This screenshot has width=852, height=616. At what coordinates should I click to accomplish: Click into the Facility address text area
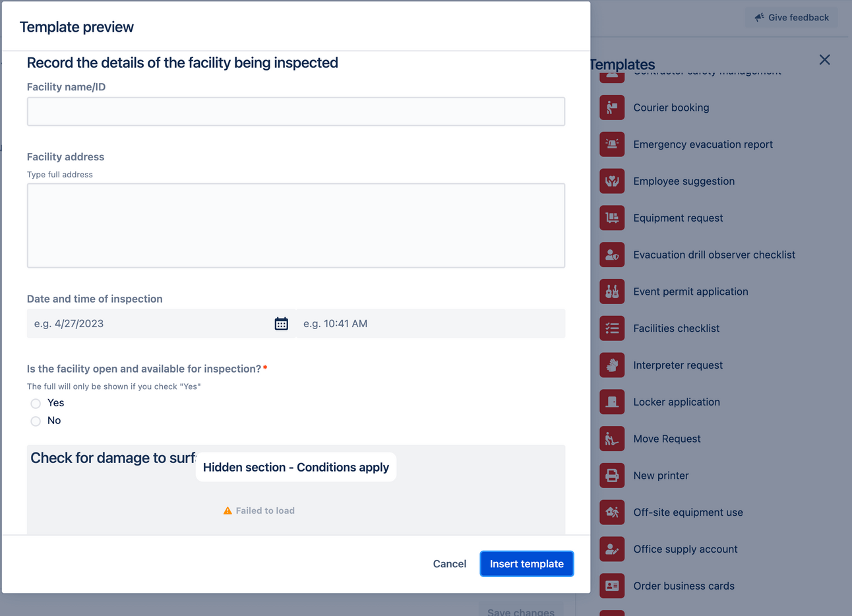pos(296,226)
